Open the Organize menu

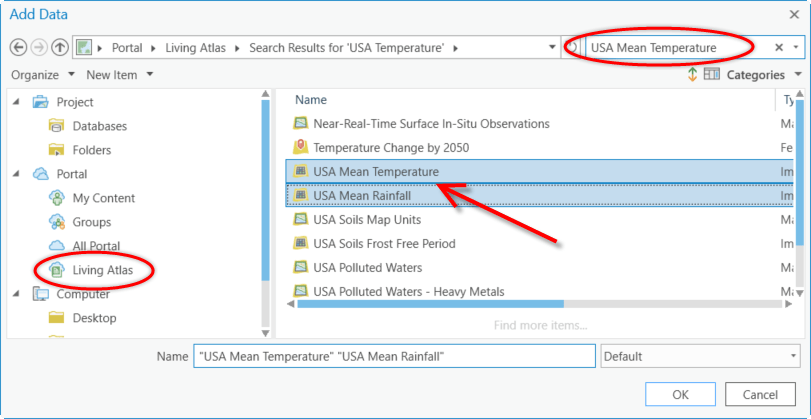[43, 75]
